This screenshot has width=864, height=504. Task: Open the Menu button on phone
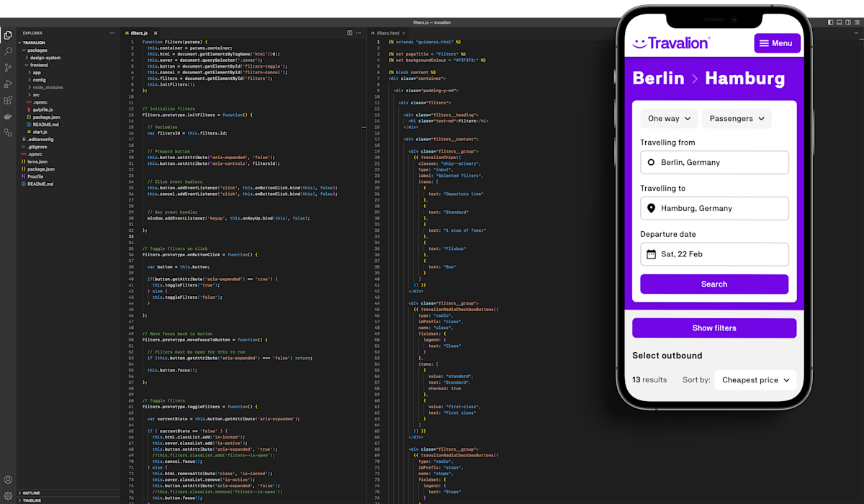[x=777, y=43]
